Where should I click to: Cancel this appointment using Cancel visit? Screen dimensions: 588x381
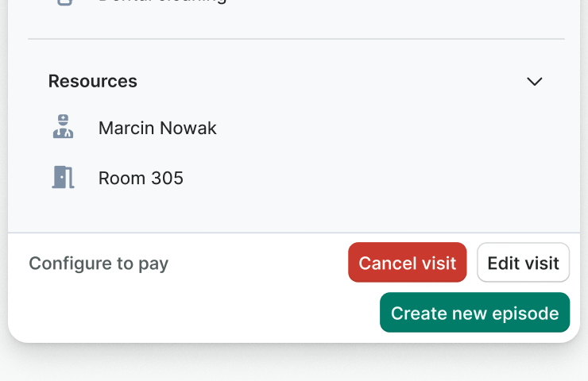click(407, 263)
